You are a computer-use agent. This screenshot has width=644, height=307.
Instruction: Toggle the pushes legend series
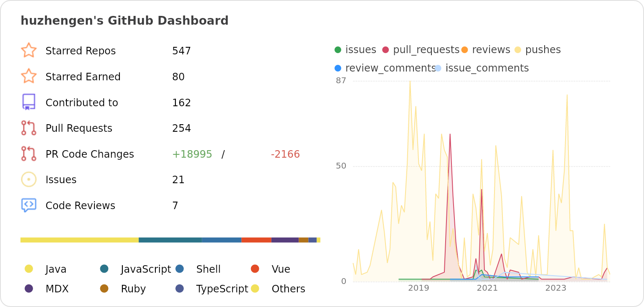tap(538, 50)
